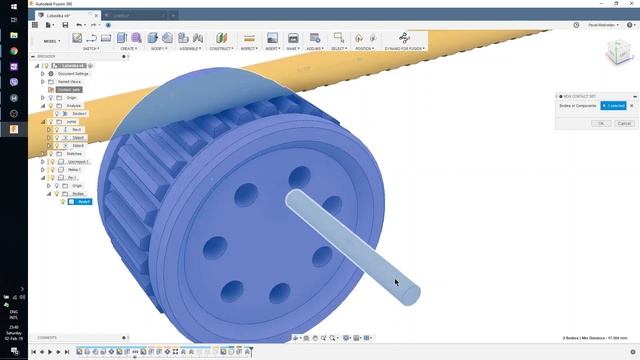Toggle visibility bulb of Section1 item
Image resolution: width=640 pixels, height=360 pixels.
tap(57, 113)
